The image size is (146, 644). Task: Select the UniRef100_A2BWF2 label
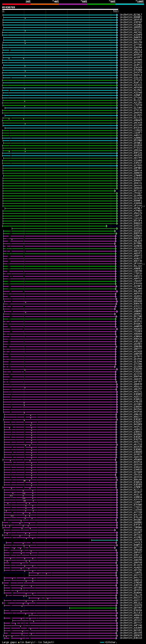(131, 95)
